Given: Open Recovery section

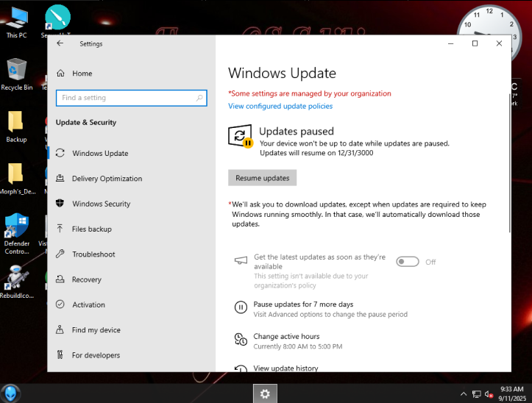Looking at the screenshot, I should pos(131,279).
